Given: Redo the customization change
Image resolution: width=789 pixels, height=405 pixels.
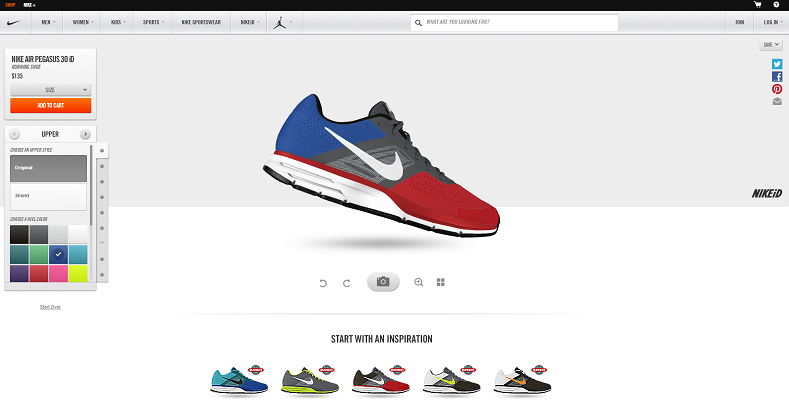Looking at the screenshot, I should 347,283.
